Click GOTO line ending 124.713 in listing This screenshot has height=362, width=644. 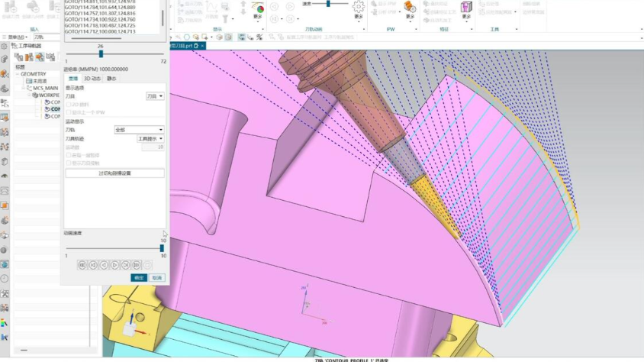pos(100,31)
